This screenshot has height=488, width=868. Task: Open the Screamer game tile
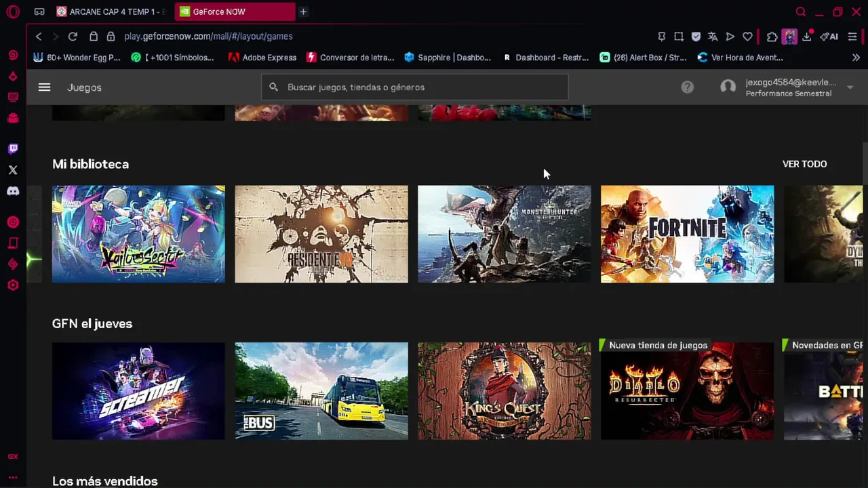click(x=138, y=391)
